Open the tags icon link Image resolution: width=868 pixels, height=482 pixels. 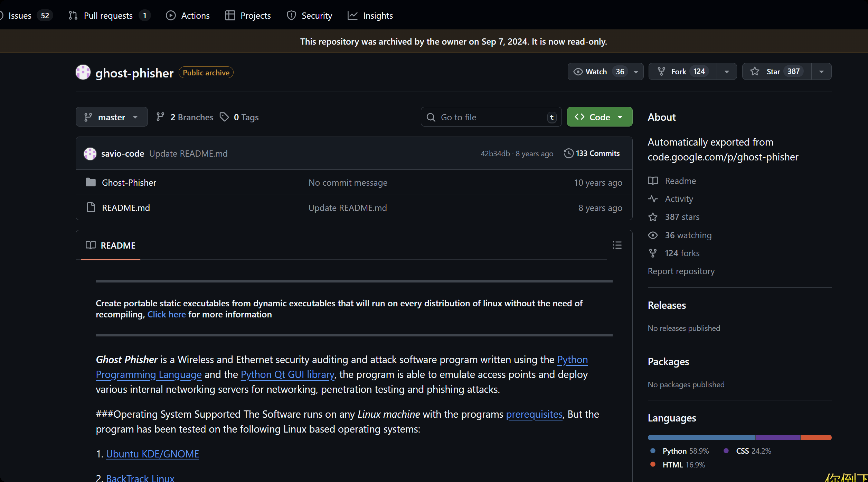tap(225, 117)
